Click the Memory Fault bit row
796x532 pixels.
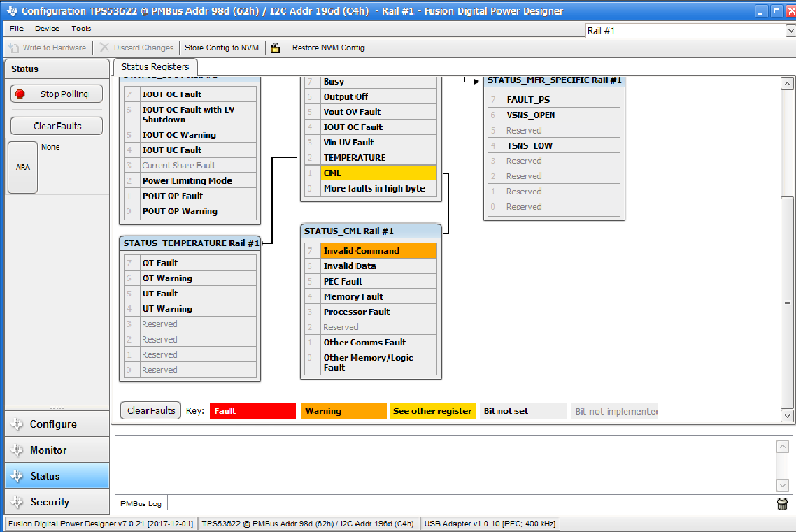click(x=371, y=296)
